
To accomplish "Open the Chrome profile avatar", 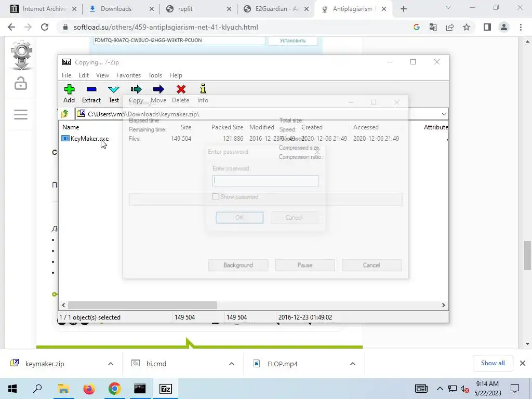I will click(x=504, y=27).
